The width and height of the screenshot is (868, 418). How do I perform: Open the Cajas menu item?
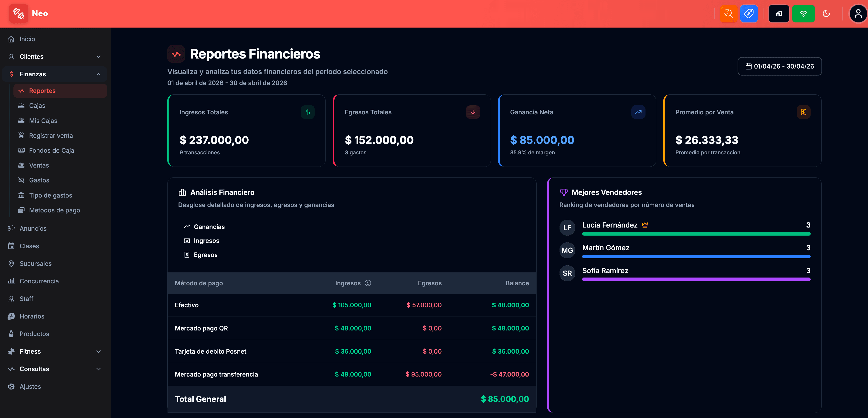pyautogui.click(x=37, y=106)
